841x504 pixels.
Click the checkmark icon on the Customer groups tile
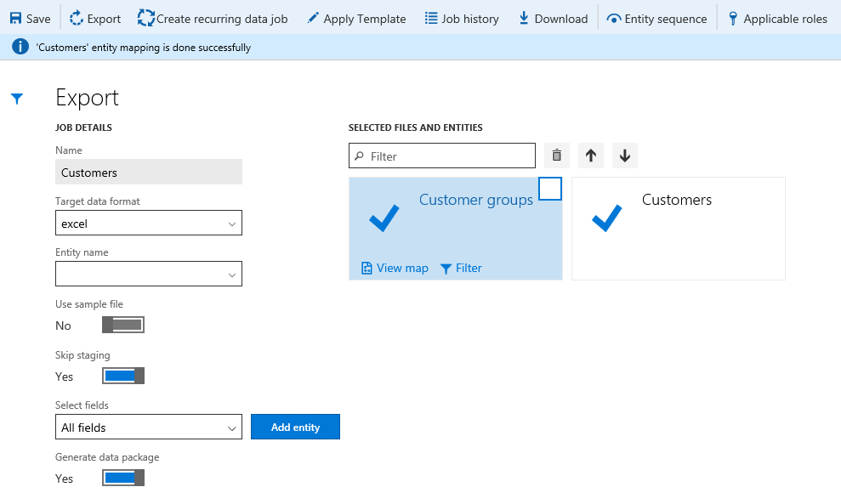[x=384, y=218]
